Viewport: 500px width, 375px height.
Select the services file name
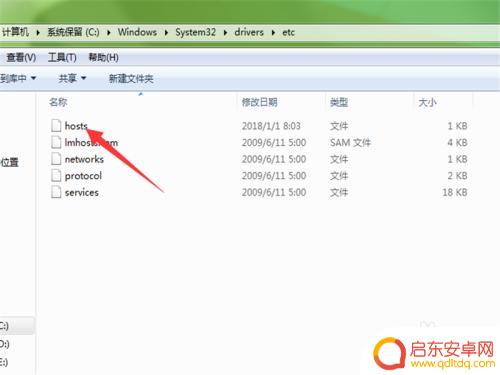[82, 192]
